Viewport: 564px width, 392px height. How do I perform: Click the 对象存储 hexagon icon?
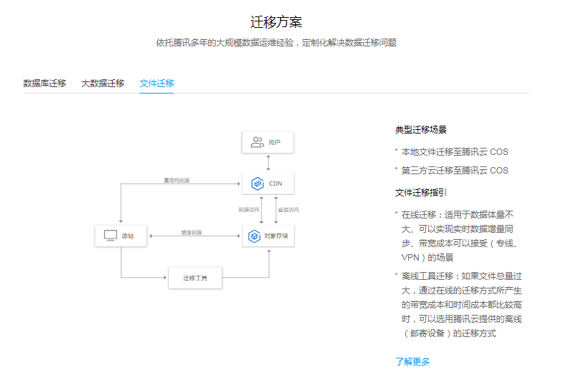[254, 236]
